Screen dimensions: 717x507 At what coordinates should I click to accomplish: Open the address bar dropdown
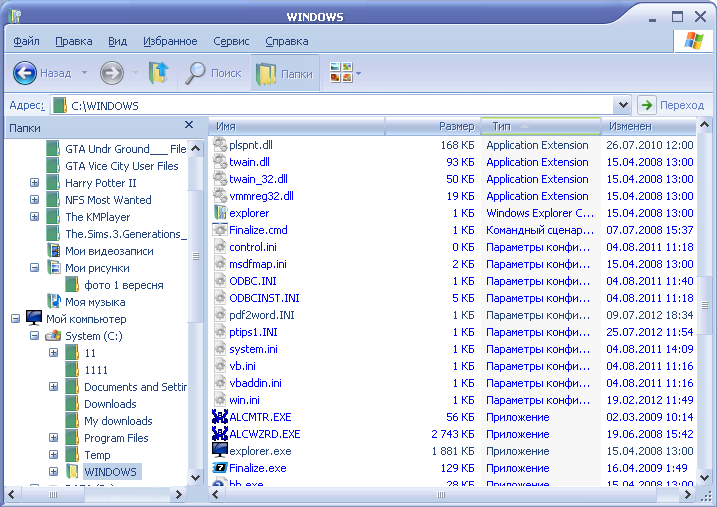(x=623, y=105)
